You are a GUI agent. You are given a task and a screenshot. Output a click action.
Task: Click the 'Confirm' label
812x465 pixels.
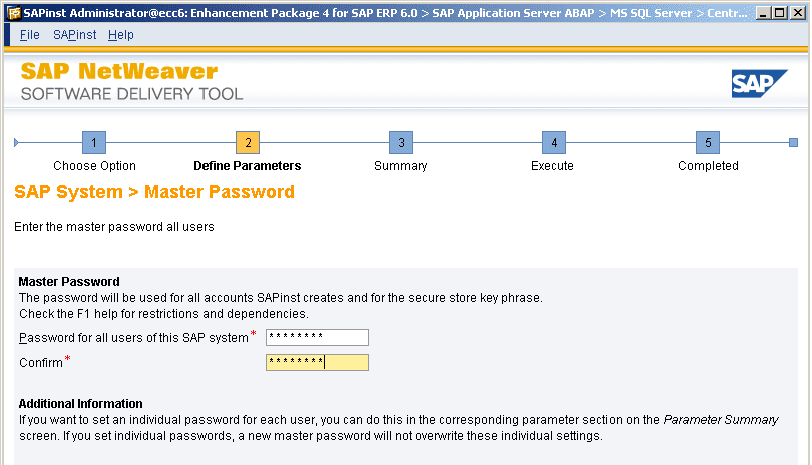pos(41,362)
